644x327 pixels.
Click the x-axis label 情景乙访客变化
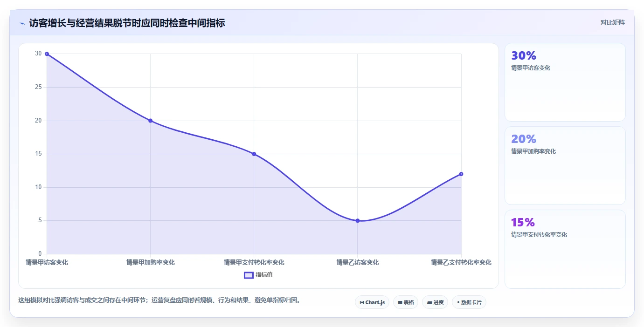[x=358, y=262]
